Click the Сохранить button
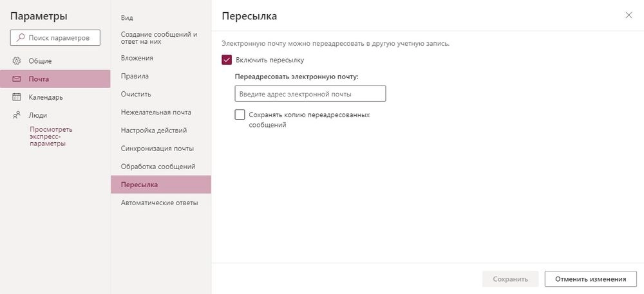 coord(510,279)
